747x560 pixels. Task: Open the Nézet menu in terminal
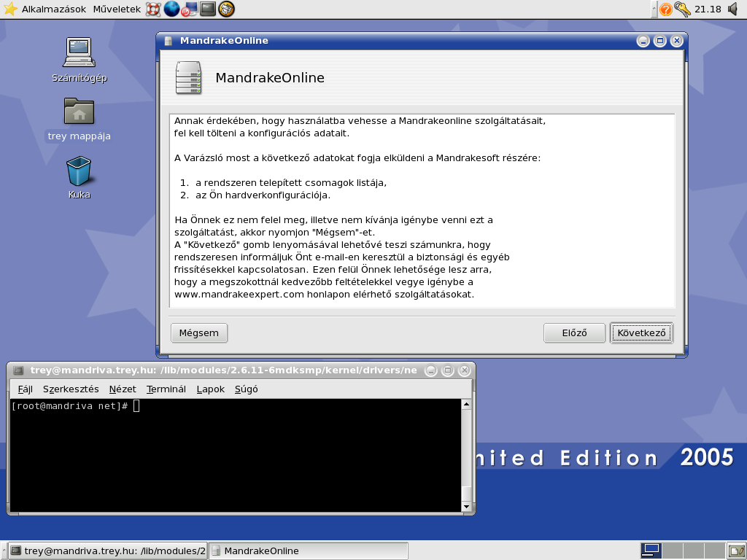pyautogui.click(x=123, y=389)
